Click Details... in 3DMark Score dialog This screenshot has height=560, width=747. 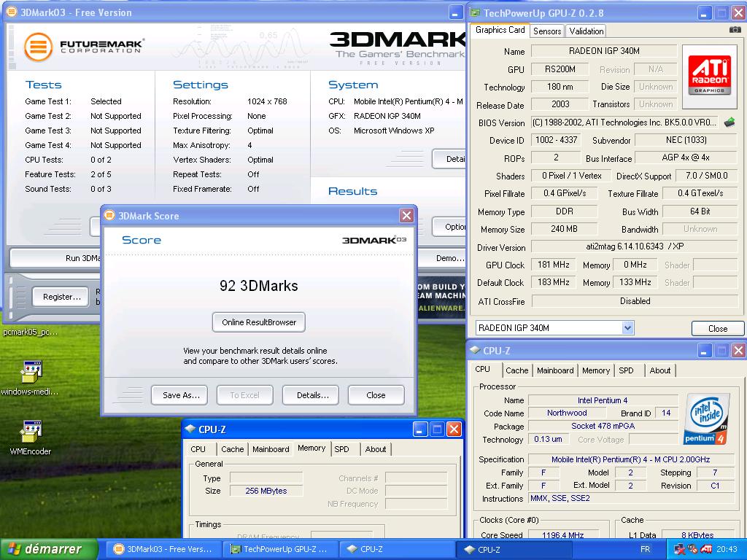click(311, 395)
